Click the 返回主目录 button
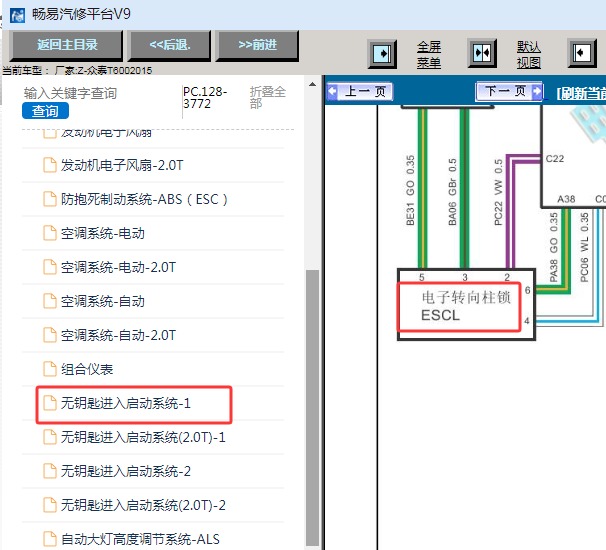The height and width of the screenshot is (550, 606). (66, 45)
